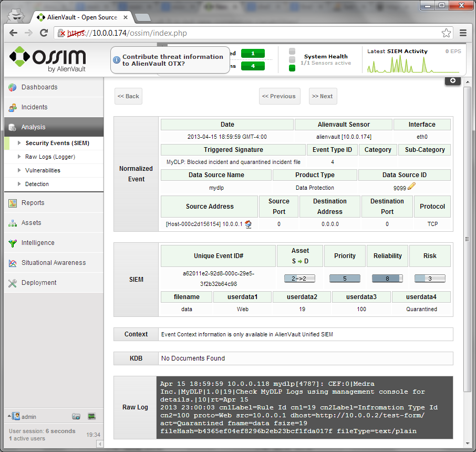Expand the admin user menu arrow

point(9,415)
